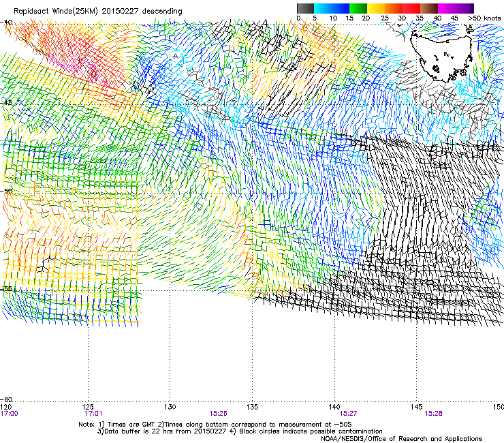Click the '140' longitude axis label
This screenshot has width=504, height=443.
[x=334, y=407]
